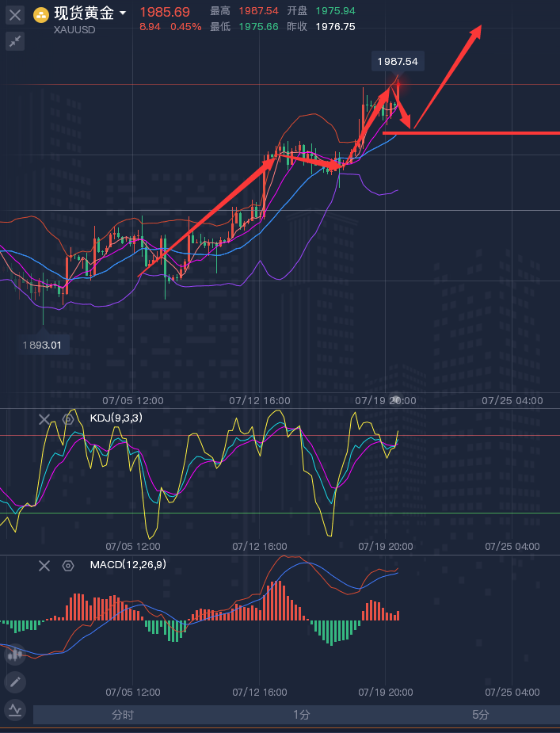This screenshot has width=560, height=733.
Task: Close the chart with the top-left X
Action: [x=15, y=14]
